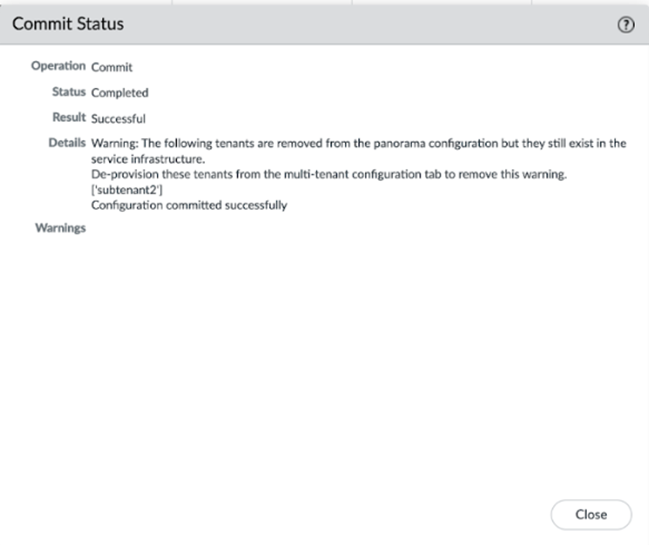This screenshot has height=545, width=650.
Task: Select the Warnings field label
Action: pos(60,228)
